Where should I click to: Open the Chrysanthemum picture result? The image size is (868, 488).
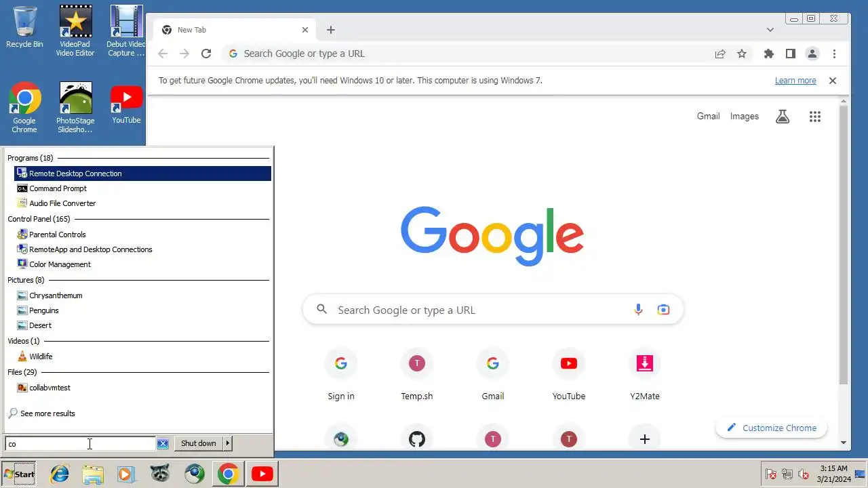142,296
